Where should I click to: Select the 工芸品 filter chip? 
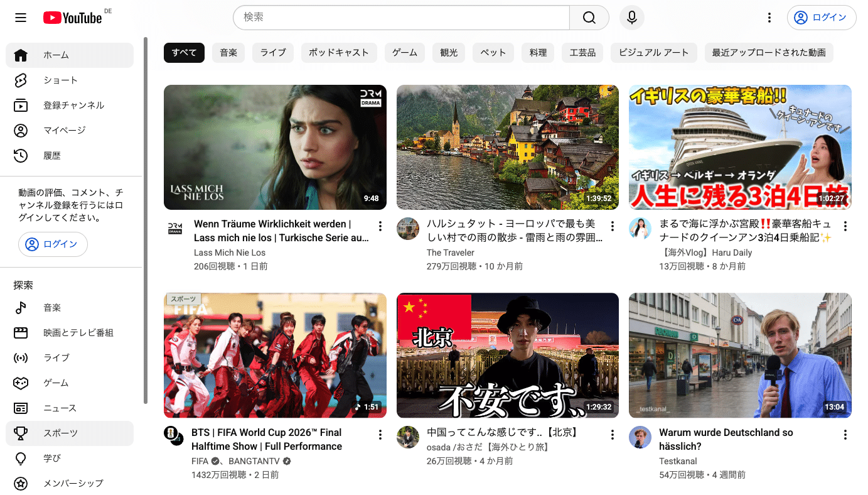pos(582,53)
